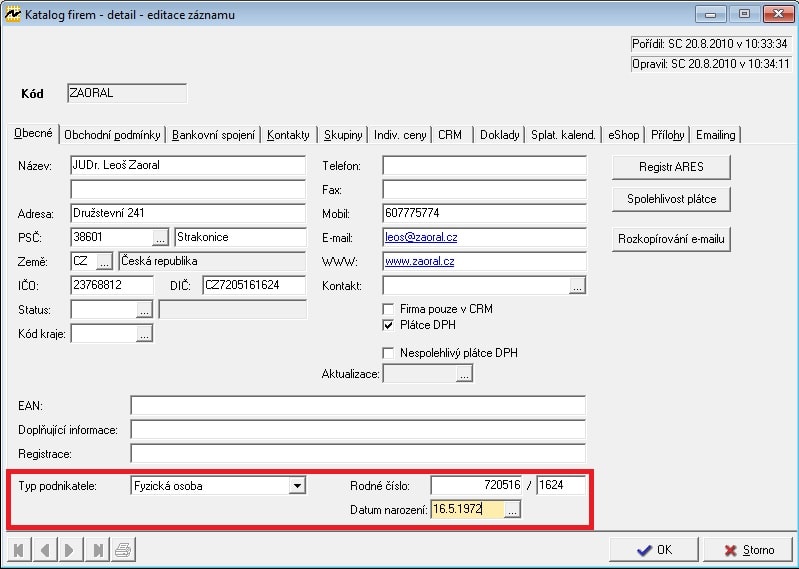Jump to the last record navigation icon
Image resolution: width=799 pixels, height=569 pixels.
coord(97,550)
